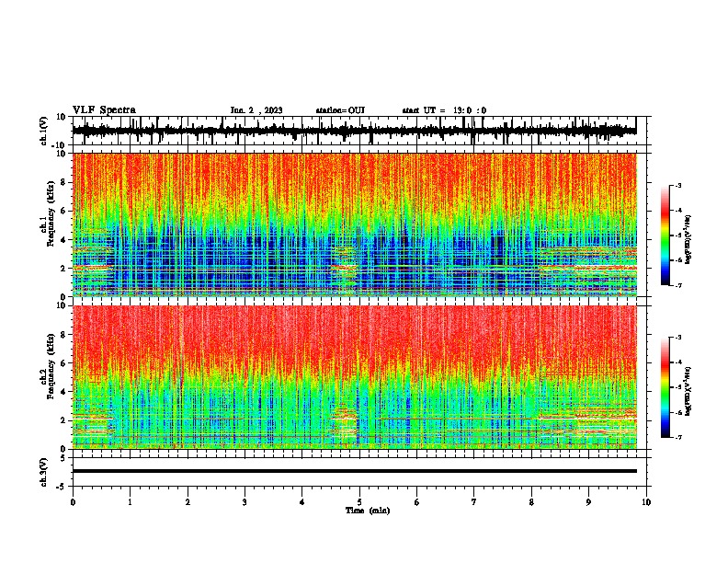728x563 pixels.
Task: Click time axis tick label 1
Action: point(130,502)
